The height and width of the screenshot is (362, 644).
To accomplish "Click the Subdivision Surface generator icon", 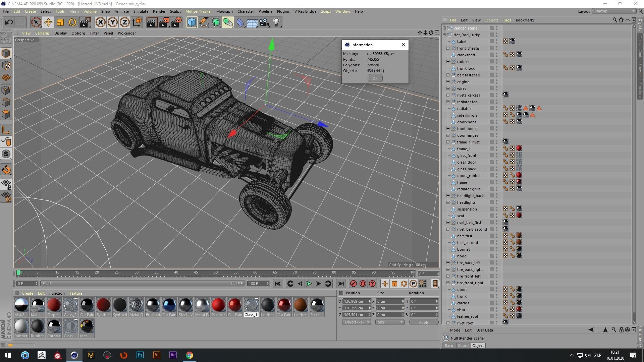I will point(216,22).
